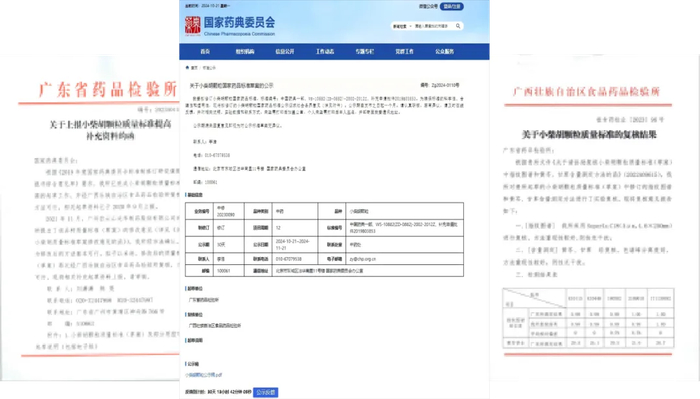Click the announcement title about 小柴胡颗粒
Viewport: 700px width, 399px height.
coord(232,85)
